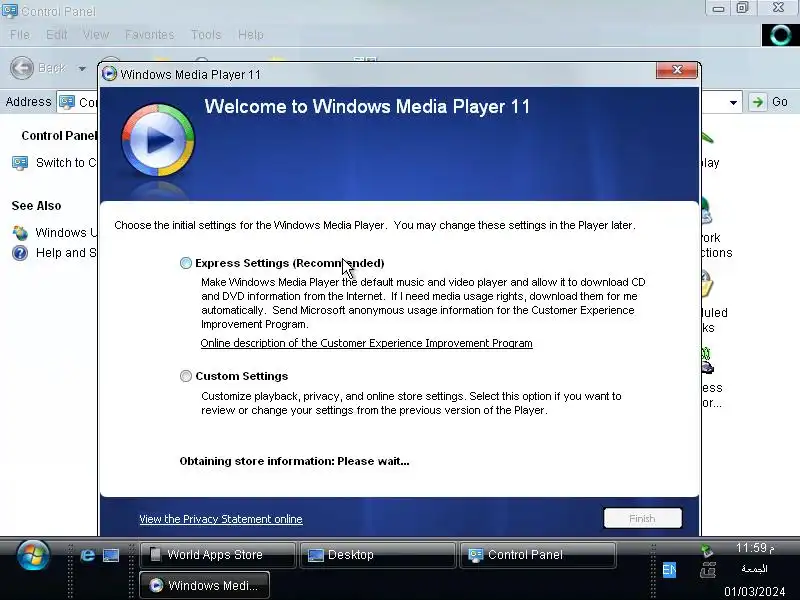Click the Go arrow button
This screenshot has width=800, height=600.
coord(758,102)
